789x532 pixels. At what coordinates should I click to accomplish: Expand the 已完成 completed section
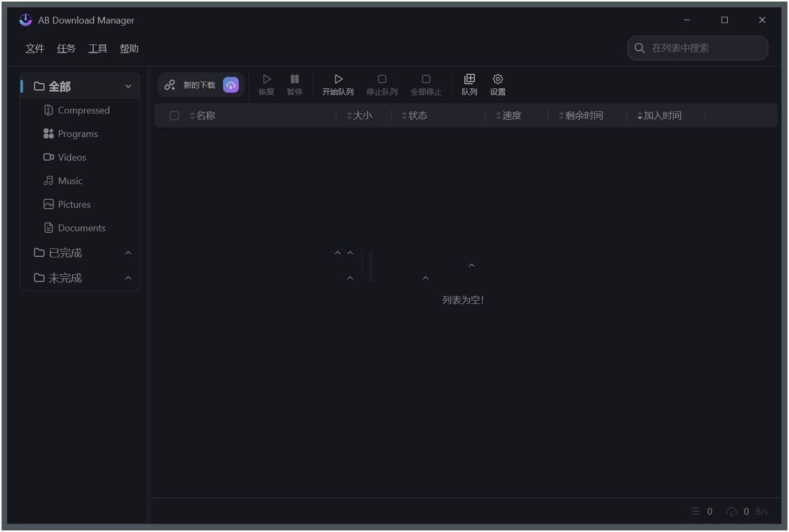pos(128,253)
